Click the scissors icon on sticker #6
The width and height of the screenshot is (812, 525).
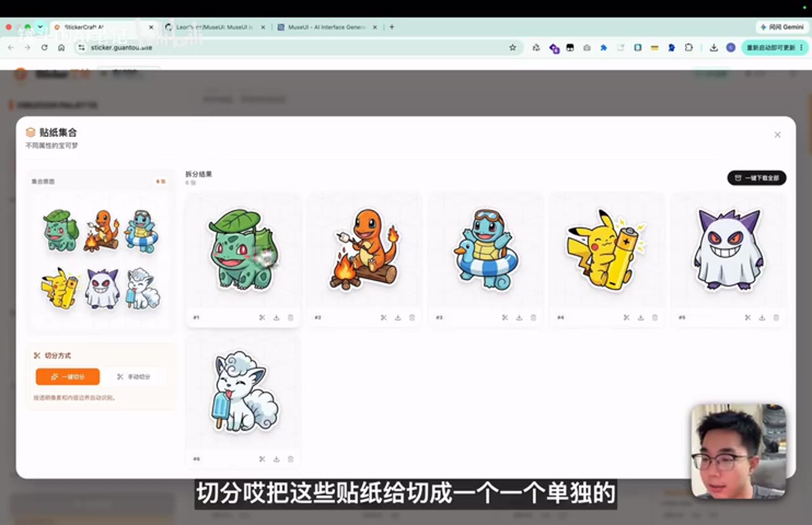[x=262, y=459]
